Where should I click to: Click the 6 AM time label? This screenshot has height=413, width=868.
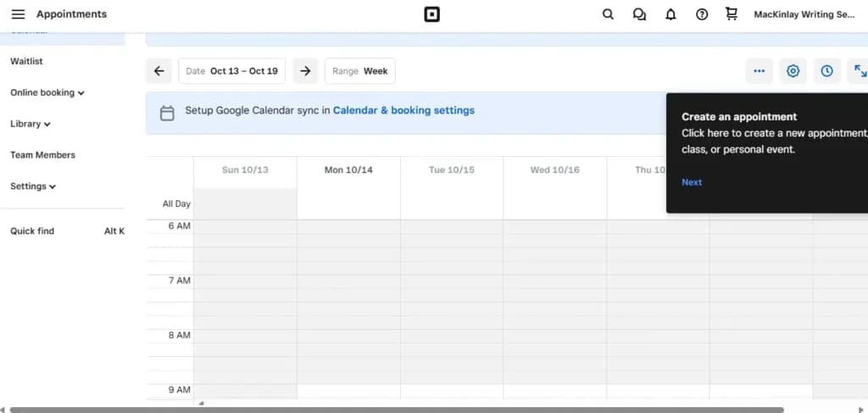180,226
